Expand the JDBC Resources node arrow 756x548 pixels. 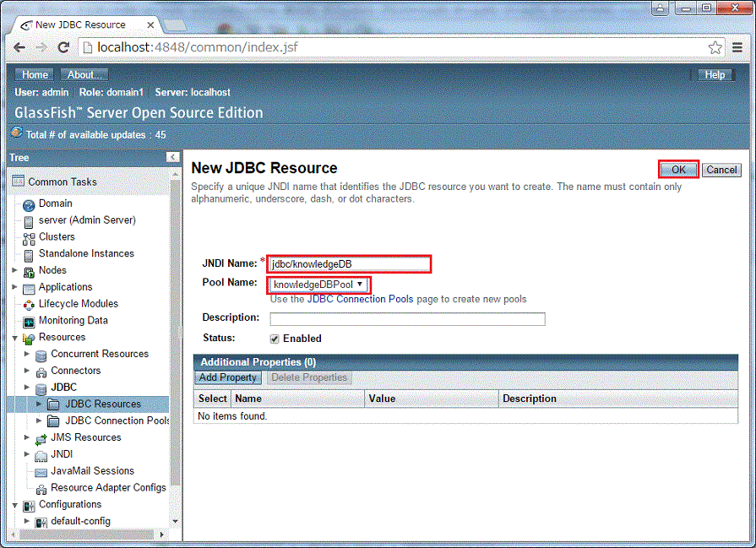point(39,404)
